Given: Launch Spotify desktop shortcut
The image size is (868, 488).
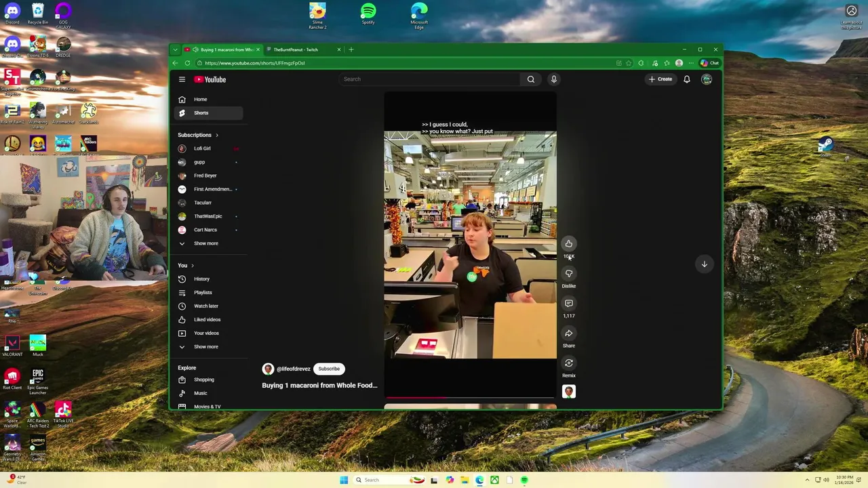Looking at the screenshot, I should (368, 14).
